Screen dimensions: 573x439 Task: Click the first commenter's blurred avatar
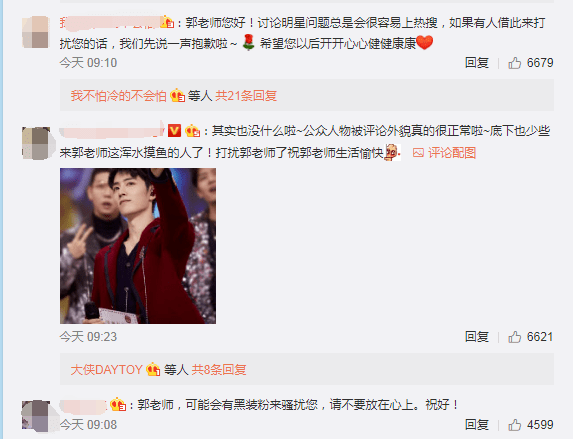pos(35,32)
